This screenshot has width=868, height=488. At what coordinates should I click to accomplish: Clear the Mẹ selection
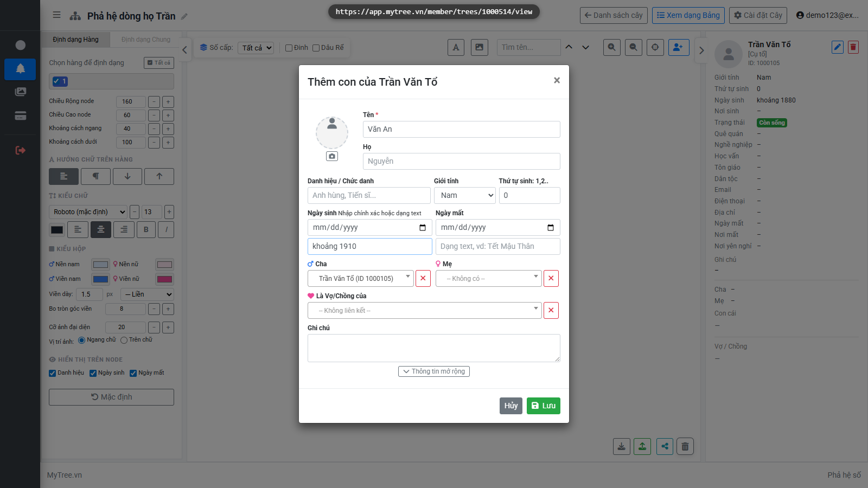tap(551, 278)
